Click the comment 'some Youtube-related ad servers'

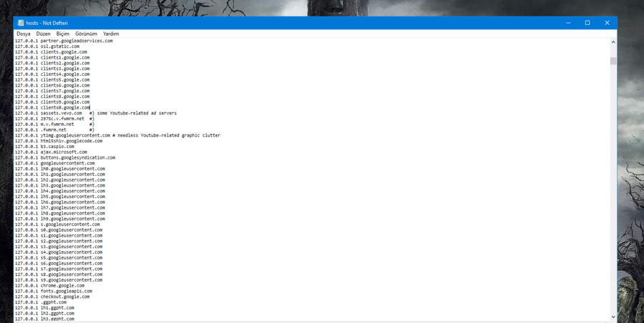tap(137, 113)
